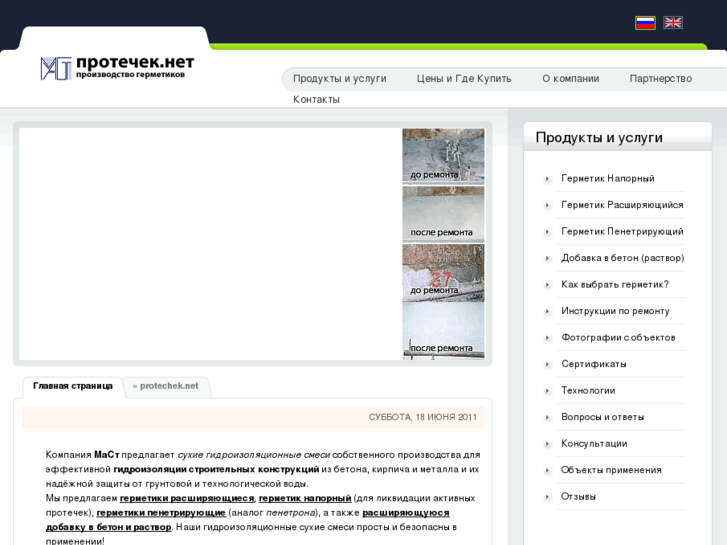This screenshot has width=727, height=545.
Task: Open Инструкции по ремонту link
Action: click(615, 311)
